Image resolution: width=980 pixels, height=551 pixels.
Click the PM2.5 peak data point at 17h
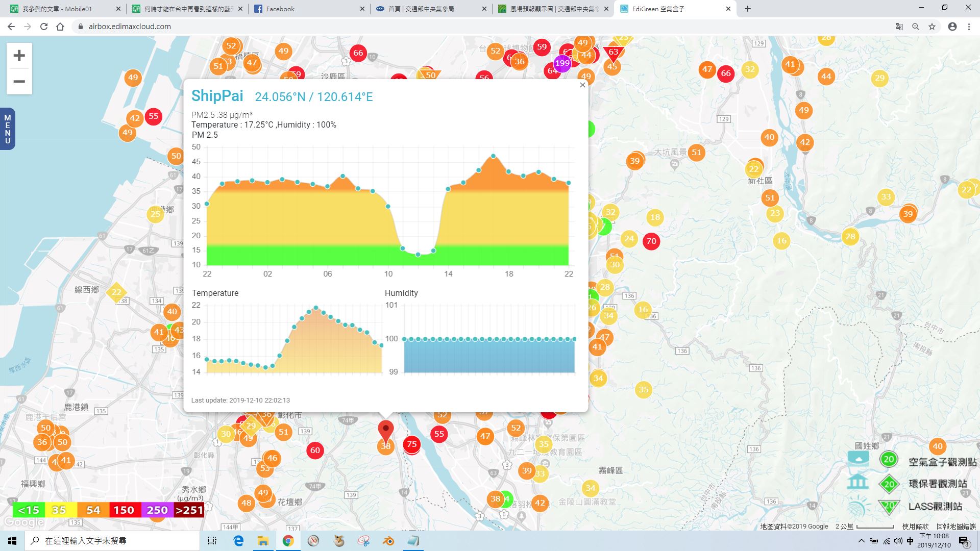coord(493,156)
